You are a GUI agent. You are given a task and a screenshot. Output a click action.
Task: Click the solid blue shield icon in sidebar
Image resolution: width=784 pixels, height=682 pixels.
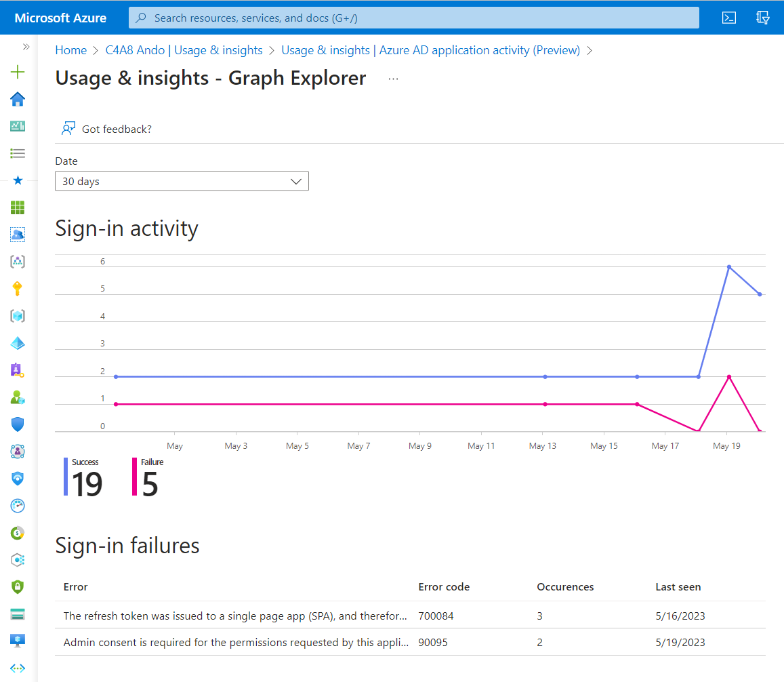click(x=18, y=424)
